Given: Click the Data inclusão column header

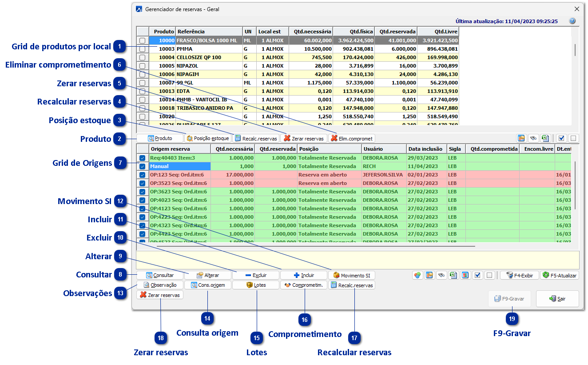Looking at the screenshot, I should click(x=427, y=149).
